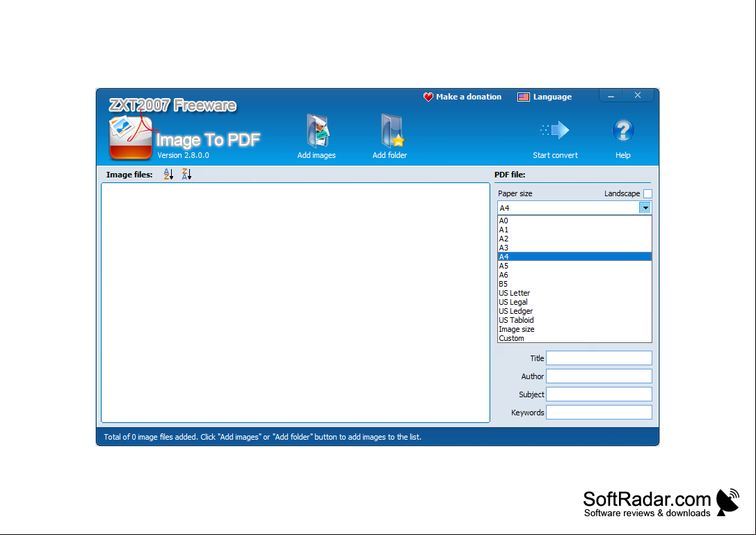Viewport: 756px width, 535px height.
Task: Click the Help label text
Action: (x=623, y=155)
